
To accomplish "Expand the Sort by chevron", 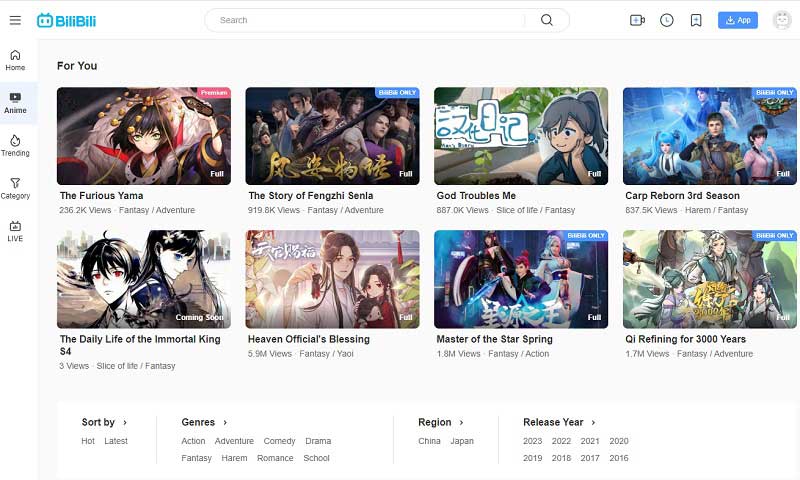I will point(125,422).
